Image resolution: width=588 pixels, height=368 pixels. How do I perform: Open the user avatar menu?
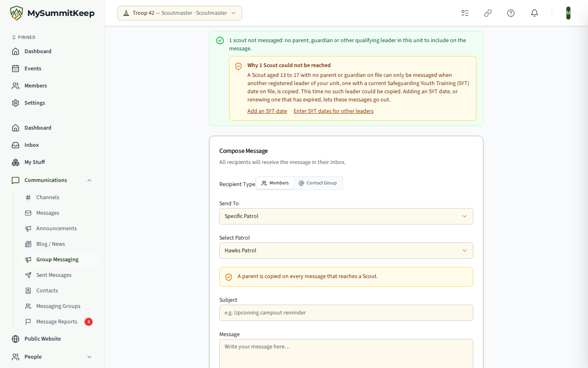point(568,13)
